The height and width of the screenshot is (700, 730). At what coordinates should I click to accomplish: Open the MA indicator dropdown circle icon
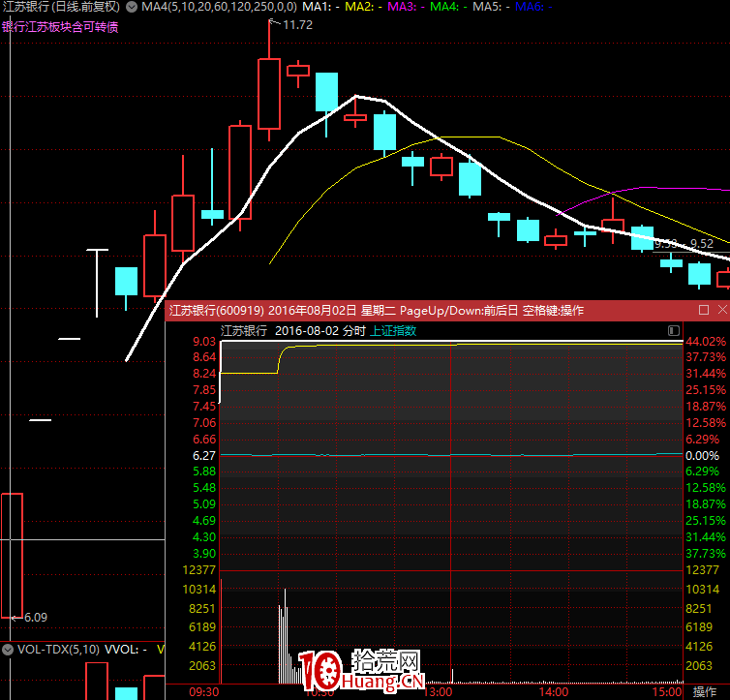pos(132,7)
